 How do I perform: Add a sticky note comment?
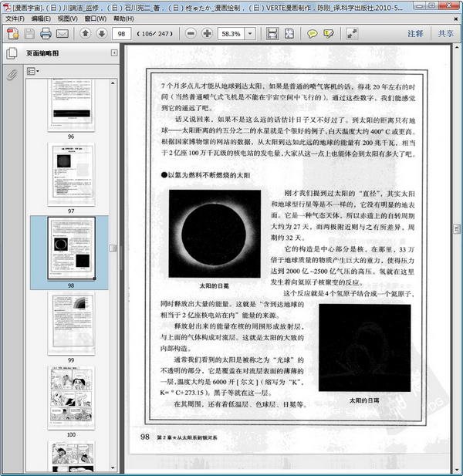click(312, 33)
